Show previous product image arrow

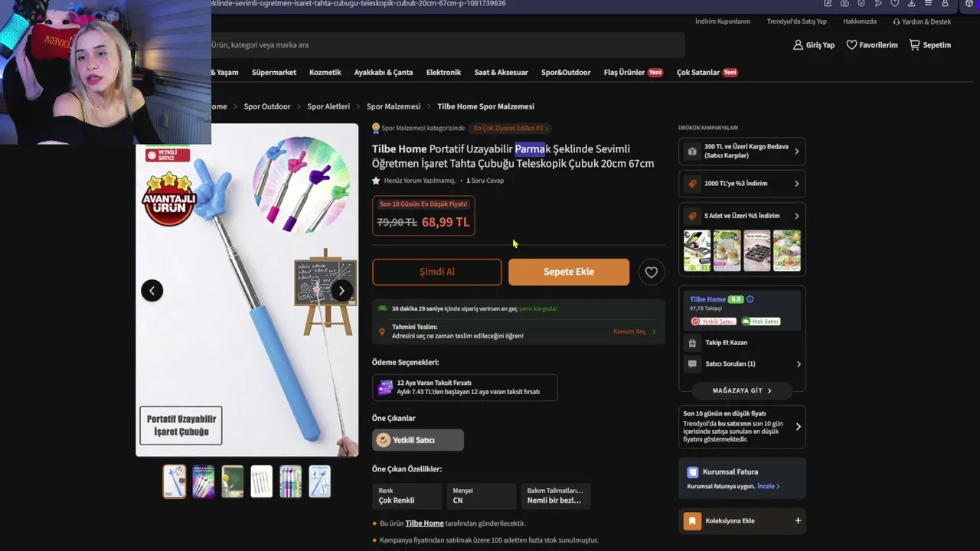152,290
